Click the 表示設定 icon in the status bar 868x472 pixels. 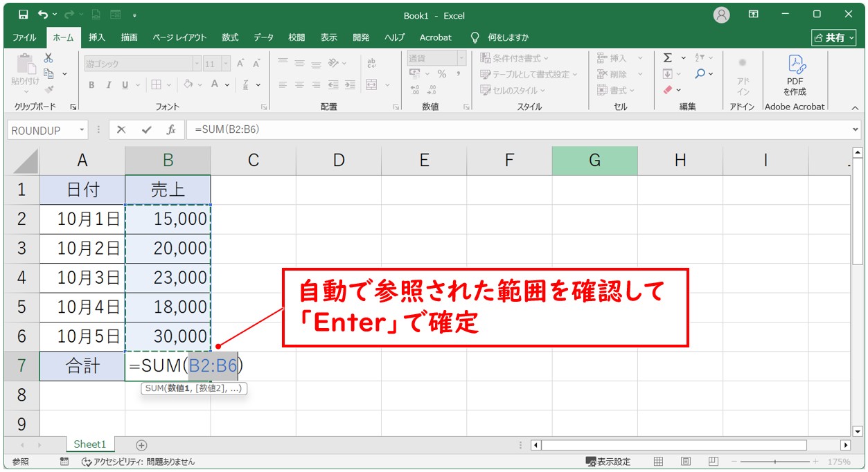[x=590, y=460]
